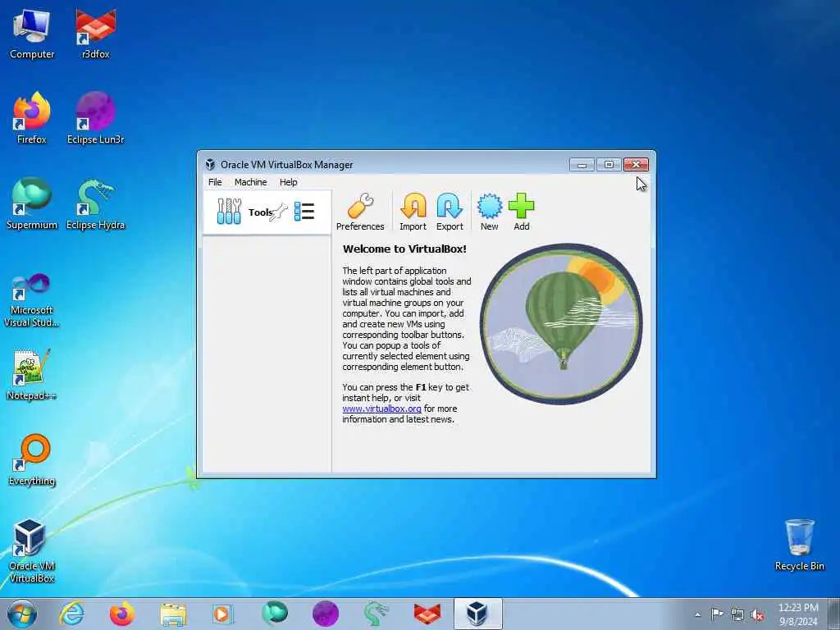Select the Eclipse Hydra desktop shortcut
Viewport: 840px width, 630px height.
95,204
